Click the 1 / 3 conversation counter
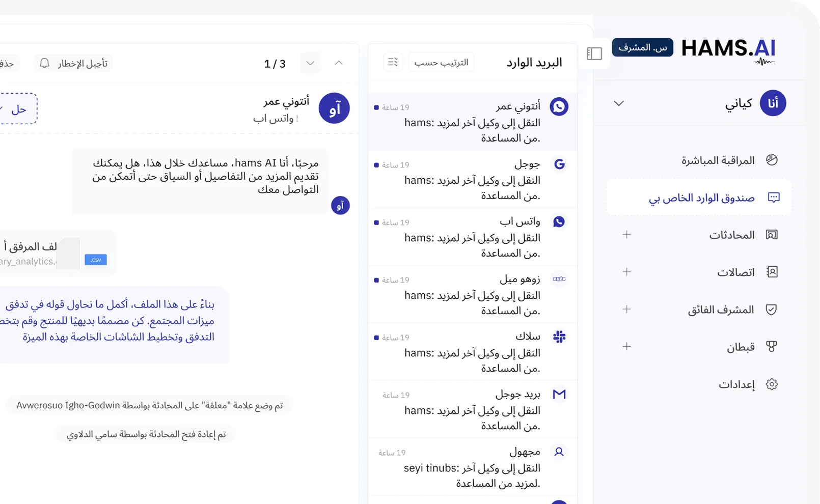Screen dimensions: 820x504 [275, 64]
